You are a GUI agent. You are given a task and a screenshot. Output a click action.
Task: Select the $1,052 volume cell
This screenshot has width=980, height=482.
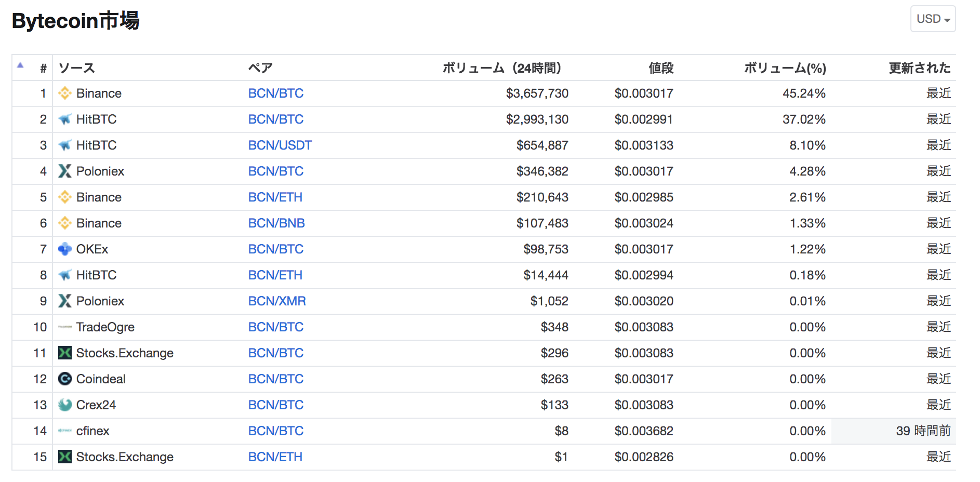(549, 301)
